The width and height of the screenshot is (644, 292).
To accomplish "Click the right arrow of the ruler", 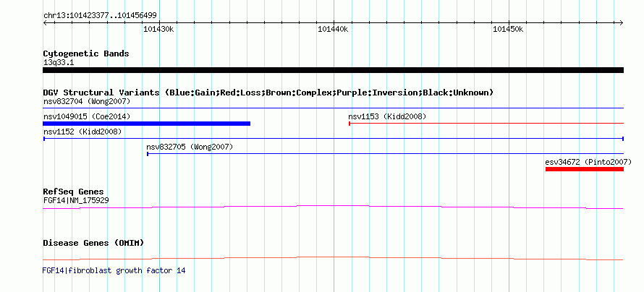I will [x=622, y=22].
